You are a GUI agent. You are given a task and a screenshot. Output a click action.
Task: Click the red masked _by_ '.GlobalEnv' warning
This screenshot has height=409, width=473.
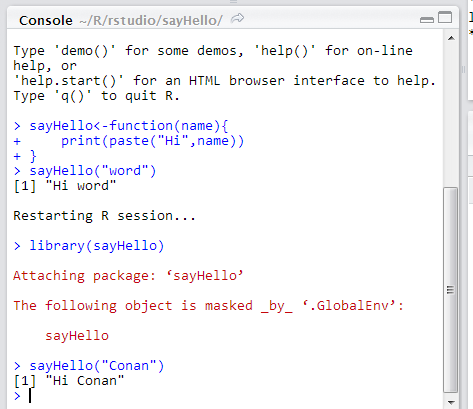208,306
